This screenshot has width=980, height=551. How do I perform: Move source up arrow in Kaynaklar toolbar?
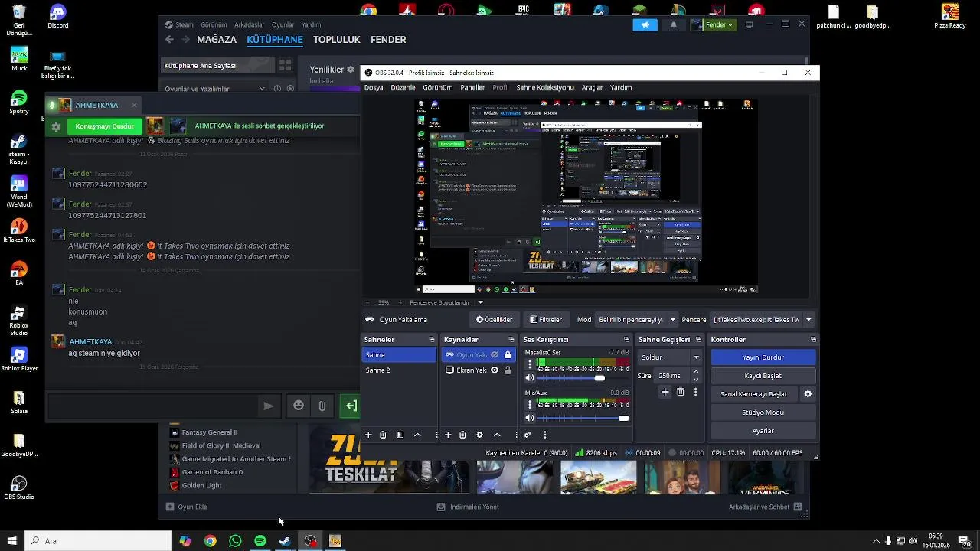coord(497,435)
